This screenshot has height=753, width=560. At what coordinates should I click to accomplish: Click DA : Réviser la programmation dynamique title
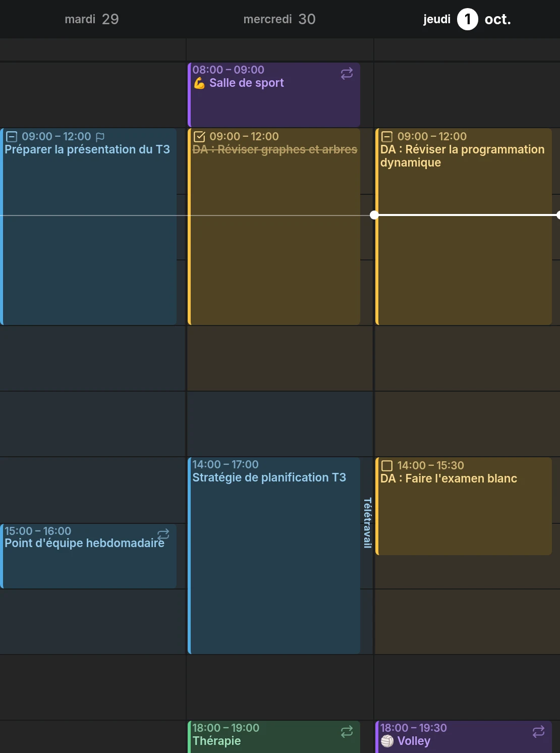(463, 156)
